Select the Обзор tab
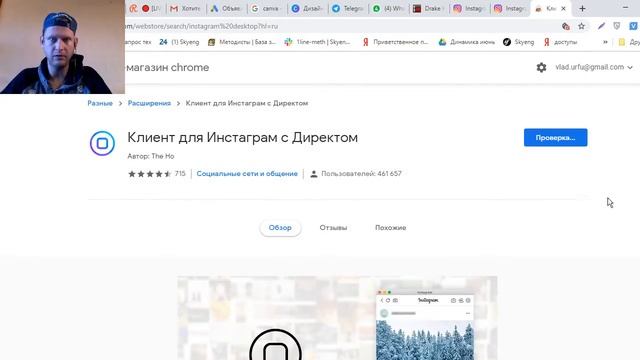The image size is (640, 360). (280, 228)
